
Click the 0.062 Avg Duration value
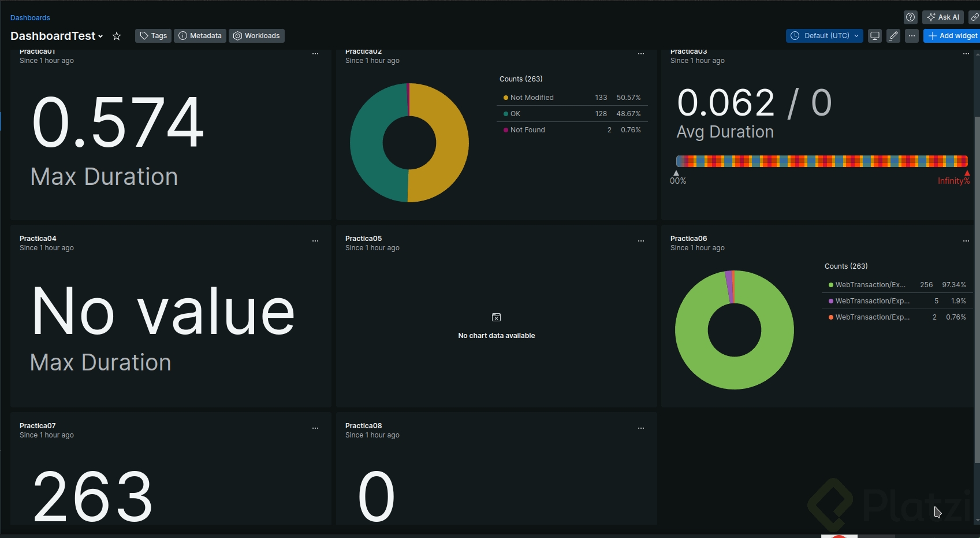(x=726, y=103)
